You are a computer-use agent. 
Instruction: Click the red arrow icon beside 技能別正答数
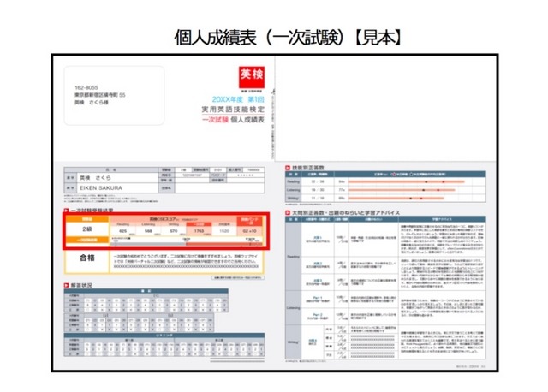click(288, 168)
